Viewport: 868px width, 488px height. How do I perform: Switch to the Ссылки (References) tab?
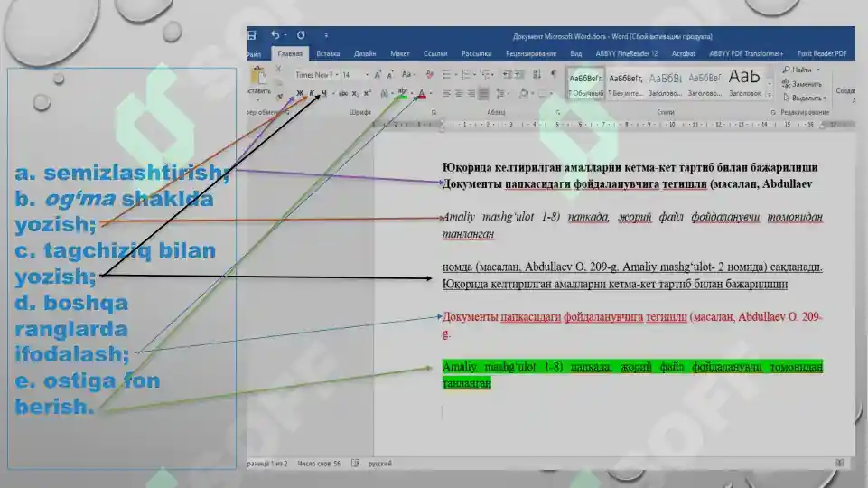pos(435,53)
